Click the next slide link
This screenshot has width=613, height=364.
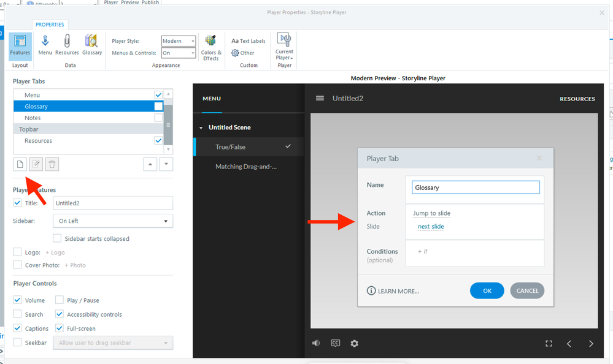point(431,227)
